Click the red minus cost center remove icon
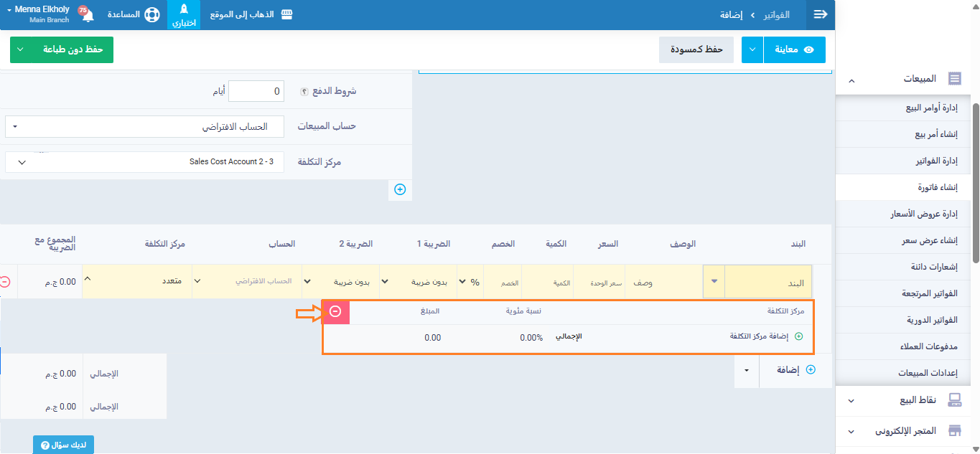 (335, 311)
